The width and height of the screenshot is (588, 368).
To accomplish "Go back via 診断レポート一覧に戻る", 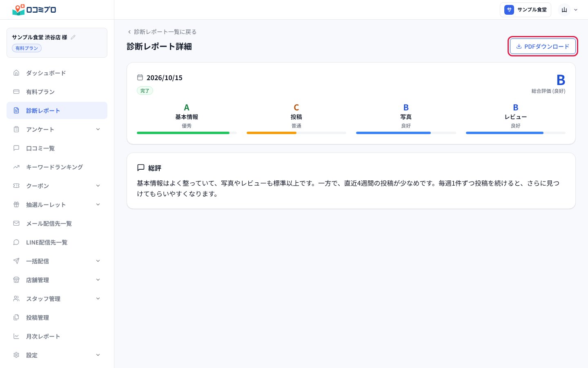I will click(162, 31).
